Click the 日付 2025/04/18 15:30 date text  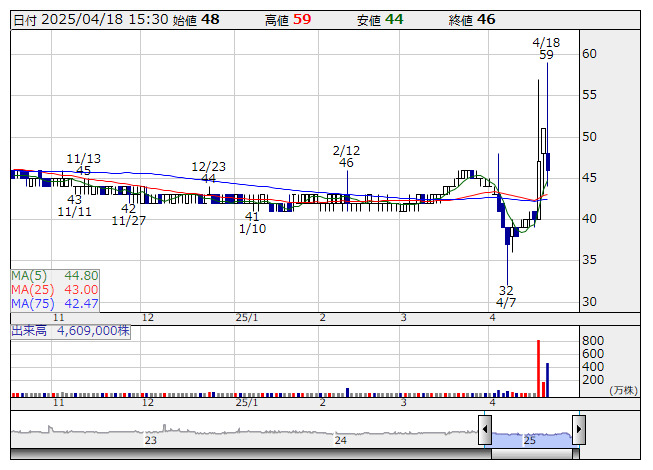pos(91,20)
